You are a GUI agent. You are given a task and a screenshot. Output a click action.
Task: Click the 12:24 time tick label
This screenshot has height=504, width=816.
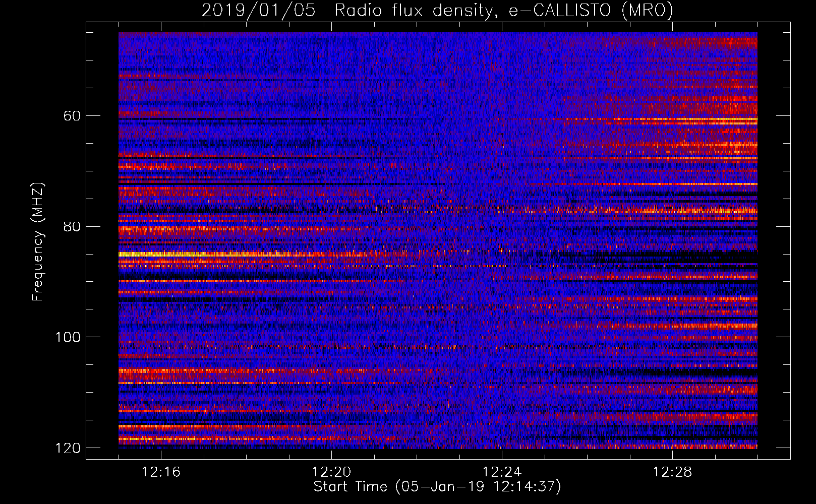502,472
